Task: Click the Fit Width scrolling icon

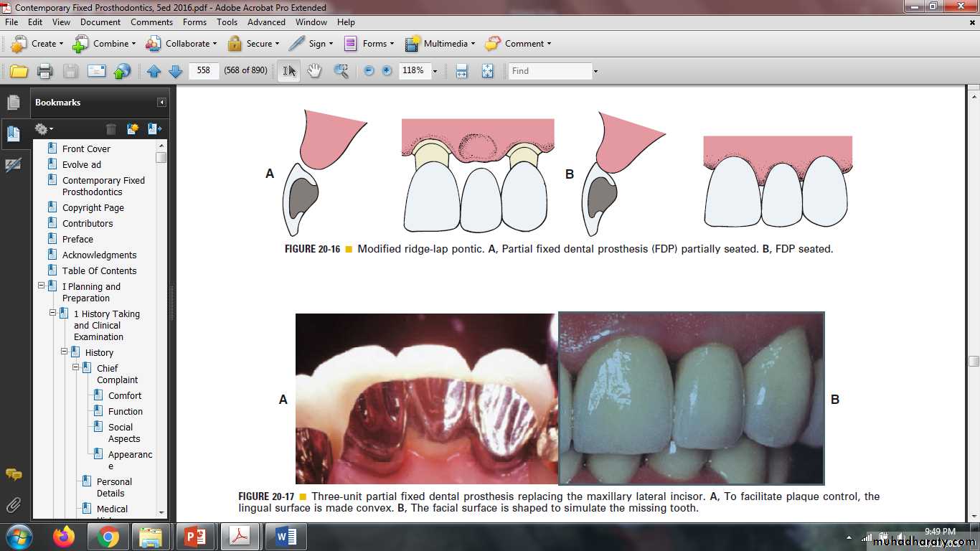Action: [461, 71]
